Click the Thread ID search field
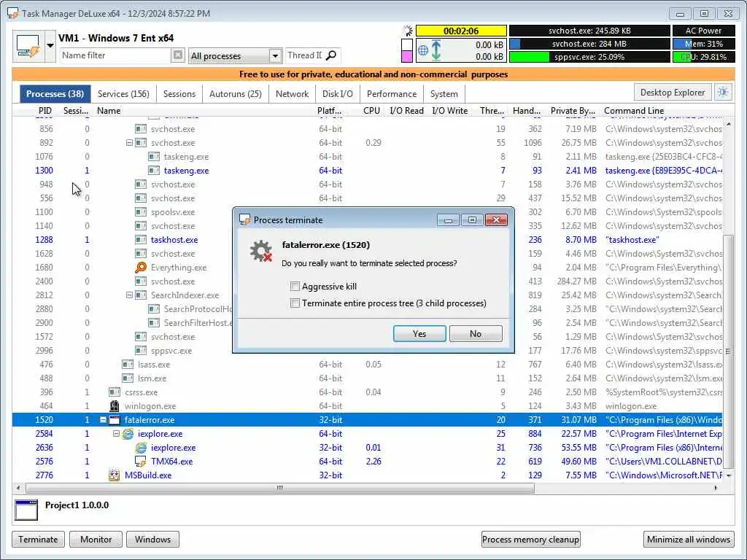 305,55
